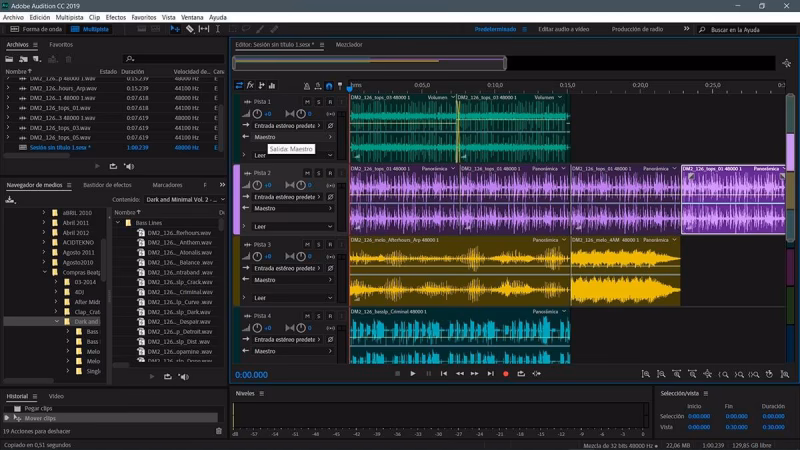The height and width of the screenshot is (450, 800).
Task: Mute Pista 2 with M button
Action: click(x=307, y=173)
